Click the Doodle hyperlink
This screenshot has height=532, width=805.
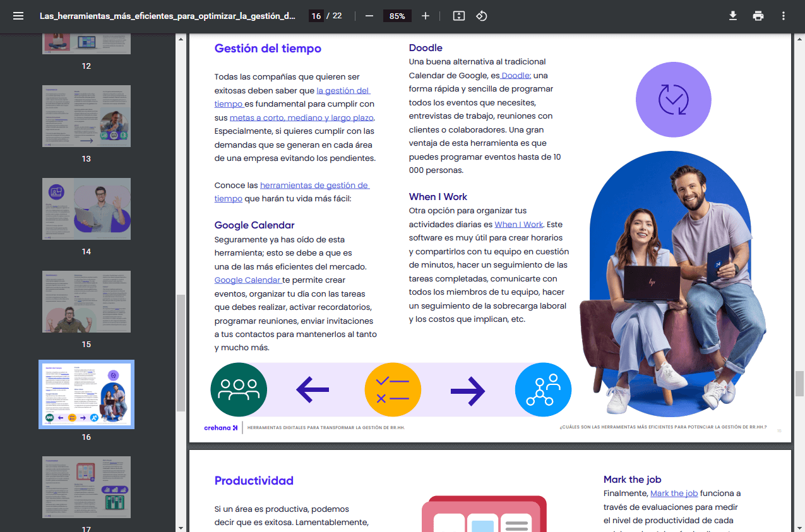pos(516,76)
